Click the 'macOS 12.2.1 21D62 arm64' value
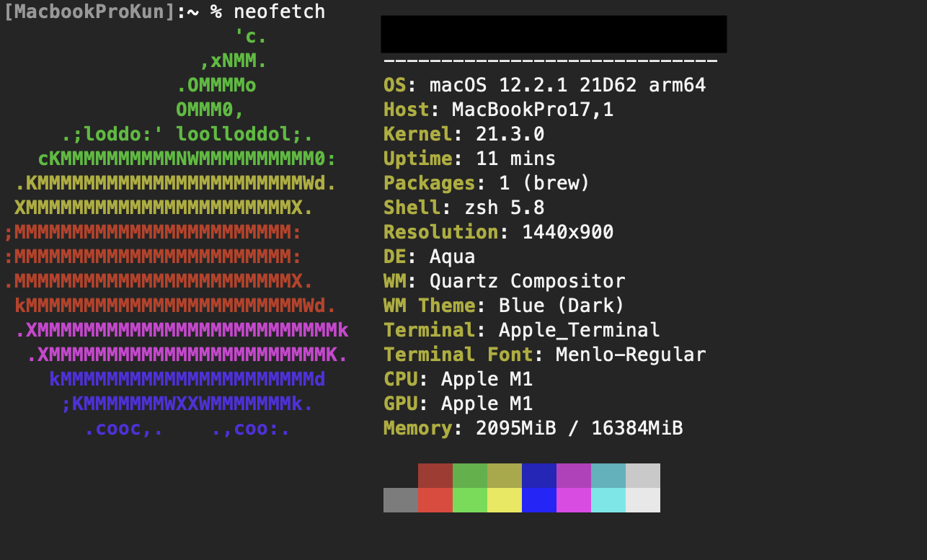The image size is (927, 560). click(x=568, y=85)
